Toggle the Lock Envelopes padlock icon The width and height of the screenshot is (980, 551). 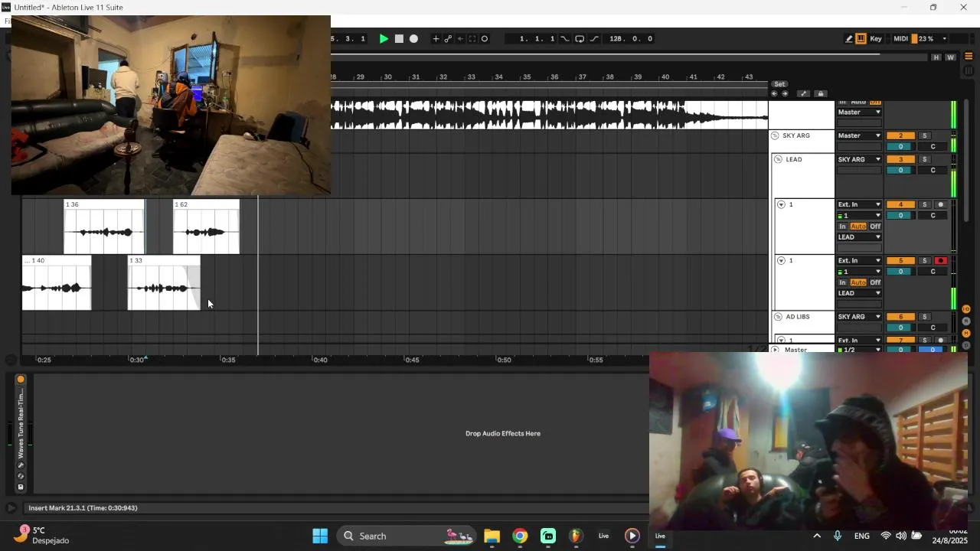(821, 94)
